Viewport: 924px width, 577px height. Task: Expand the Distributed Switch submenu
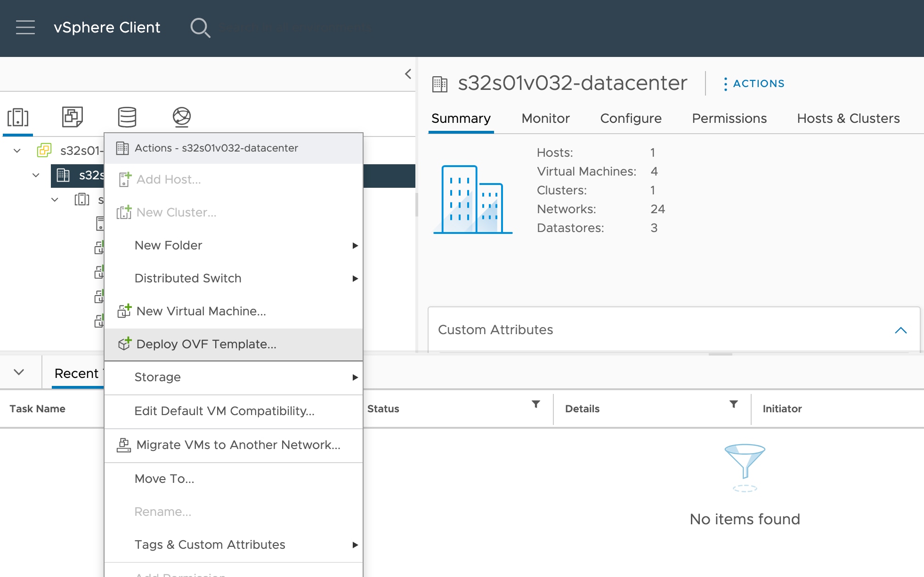click(x=356, y=279)
